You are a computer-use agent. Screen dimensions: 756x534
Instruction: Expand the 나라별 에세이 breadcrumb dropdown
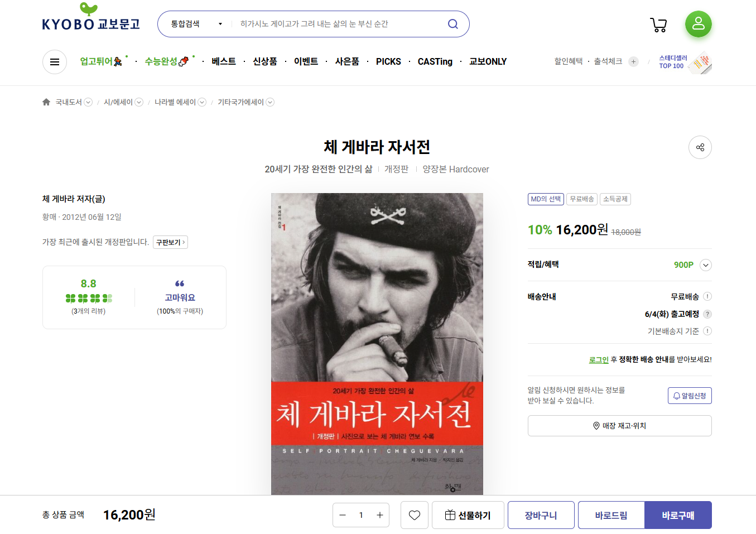pos(202,102)
